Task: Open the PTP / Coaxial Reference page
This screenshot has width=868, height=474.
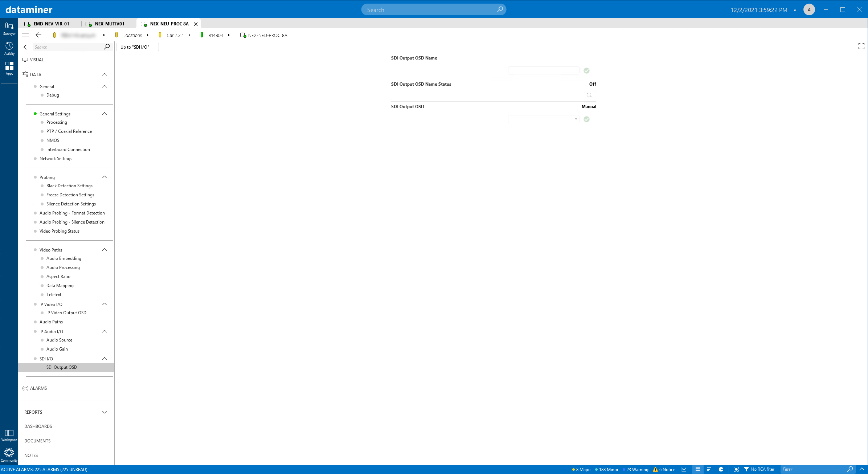Action: pyautogui.click(x=69, y=131)
